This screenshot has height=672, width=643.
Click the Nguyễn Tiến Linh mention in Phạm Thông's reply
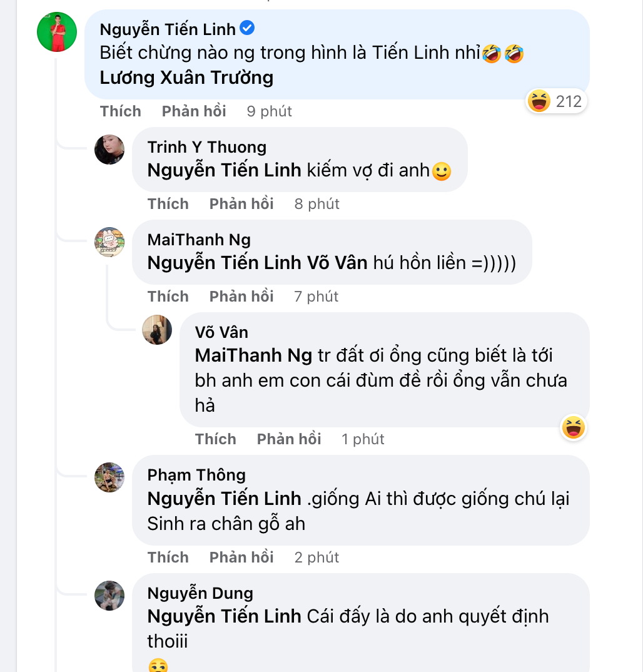click(x=225, y=498)
